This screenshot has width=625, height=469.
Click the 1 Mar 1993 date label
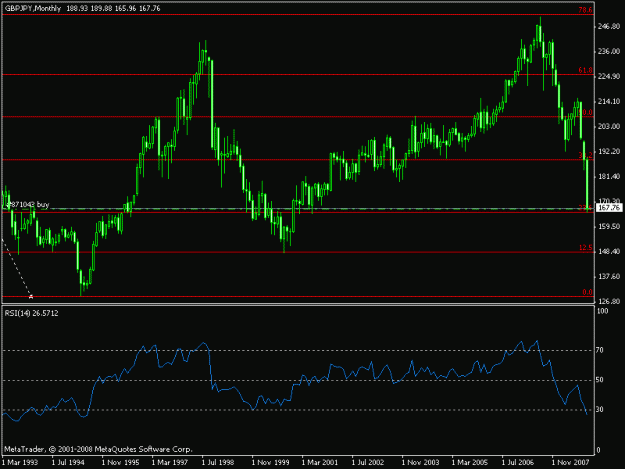20,463
